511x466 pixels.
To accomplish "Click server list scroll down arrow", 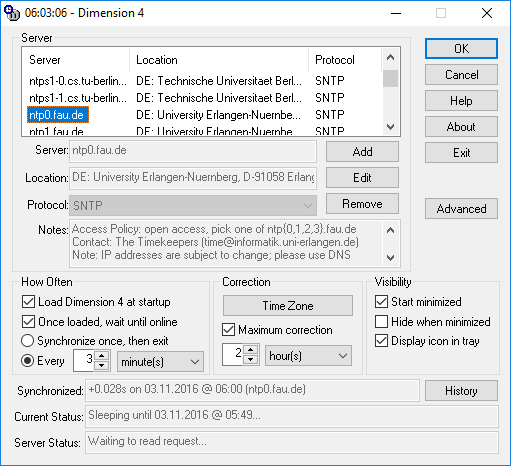I will [x=390, y=127].
